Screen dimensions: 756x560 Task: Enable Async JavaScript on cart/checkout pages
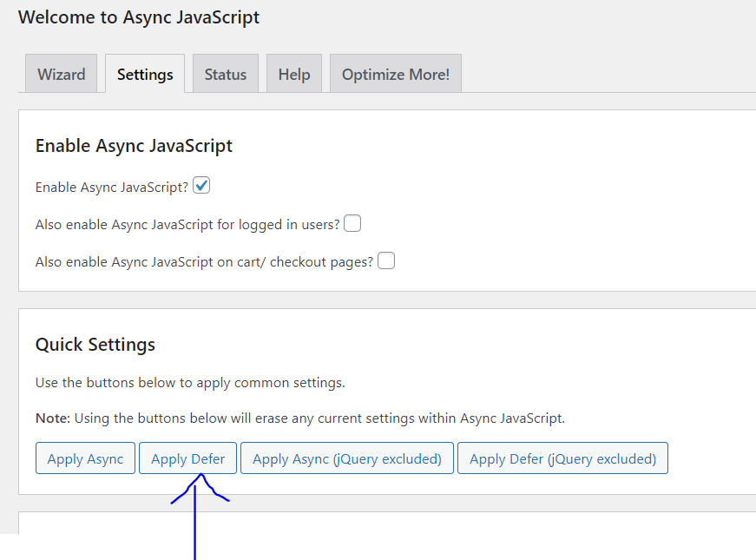click(x=385, y=260)
